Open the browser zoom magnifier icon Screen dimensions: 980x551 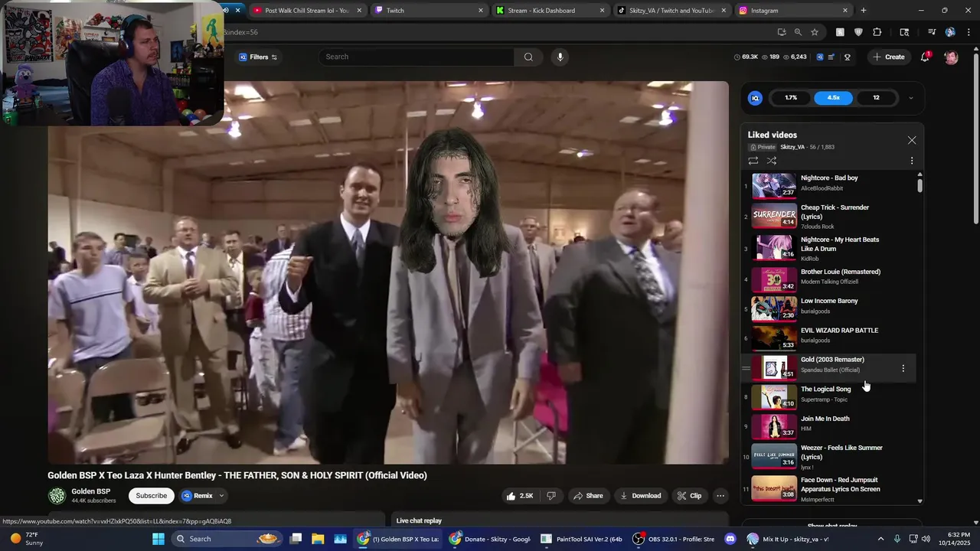pyautogui.click(x=798, y=32)
